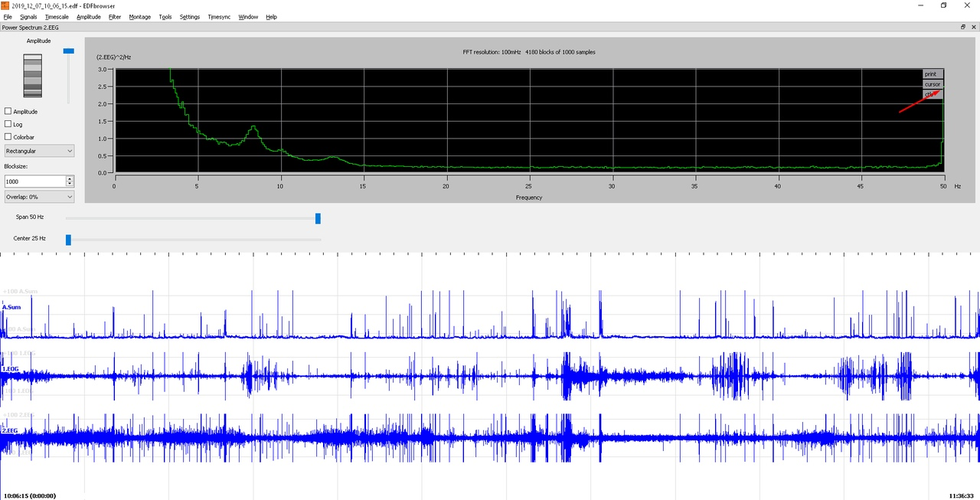Decrease blocksize with the down arrow
Image resolution: width=980 pixels, height=500 pixels.
pos(70,184)
